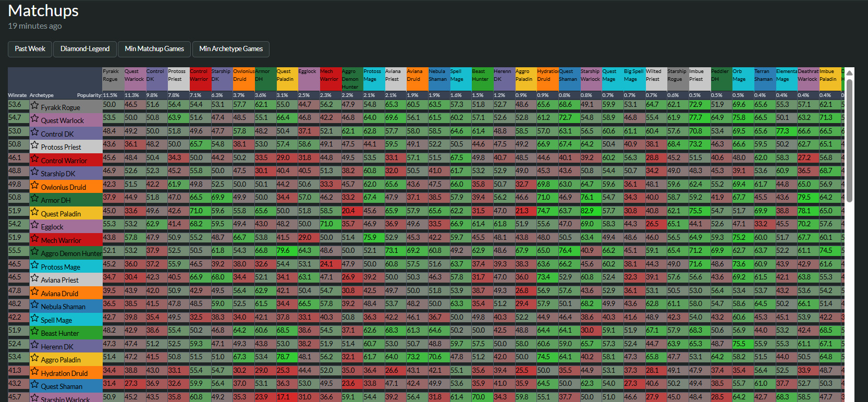Expand the Min Matchup Games option
The height and width of the screenshot is (402, 868).
pyautogui.click(x=154, y=49)
